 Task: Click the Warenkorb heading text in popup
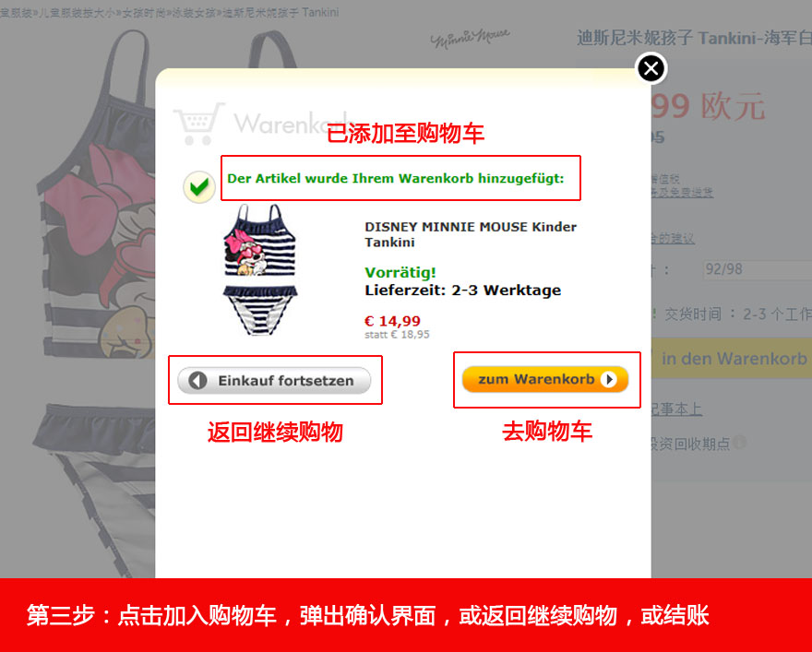point(280,124)
